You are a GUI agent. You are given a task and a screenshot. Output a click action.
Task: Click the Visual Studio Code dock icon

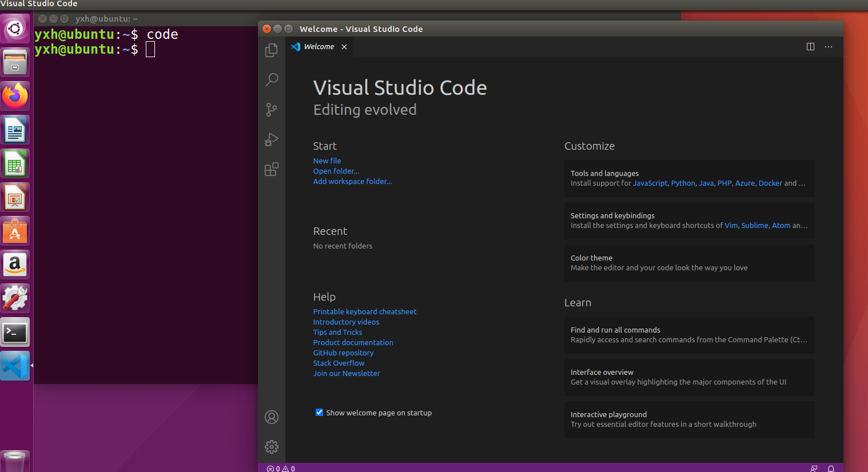click(15, 366)
